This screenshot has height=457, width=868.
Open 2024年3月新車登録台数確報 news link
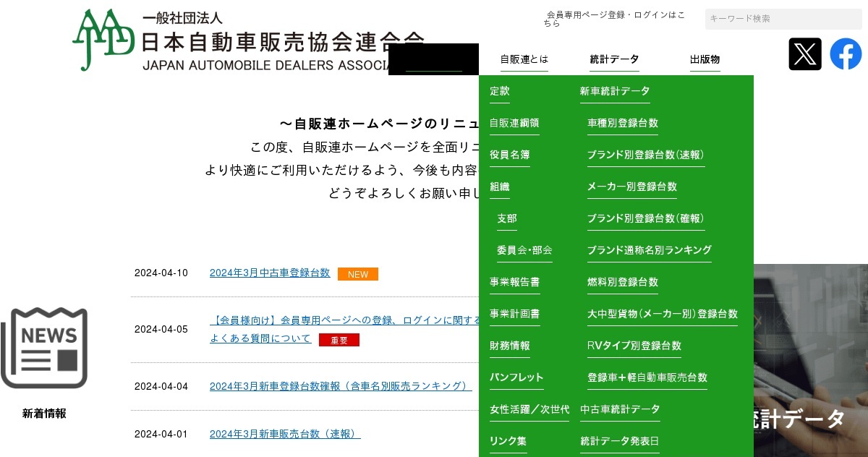pyautogui.click(x=340, y=386)
